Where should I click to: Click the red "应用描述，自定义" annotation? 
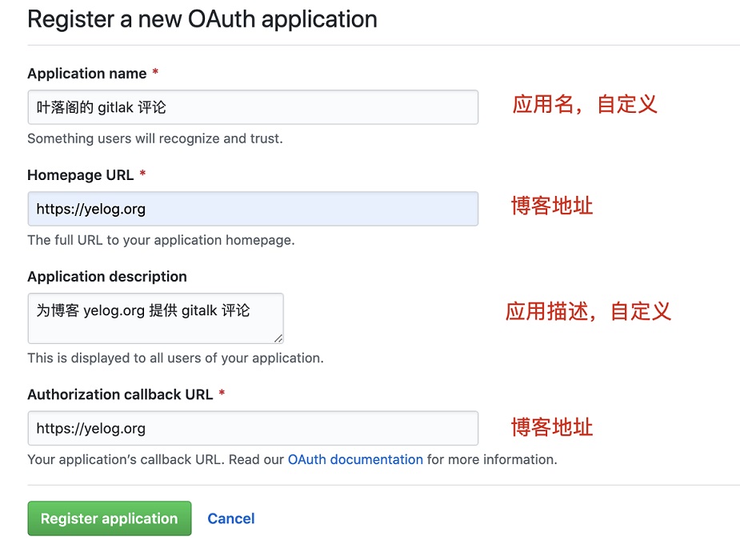[588, 310]
